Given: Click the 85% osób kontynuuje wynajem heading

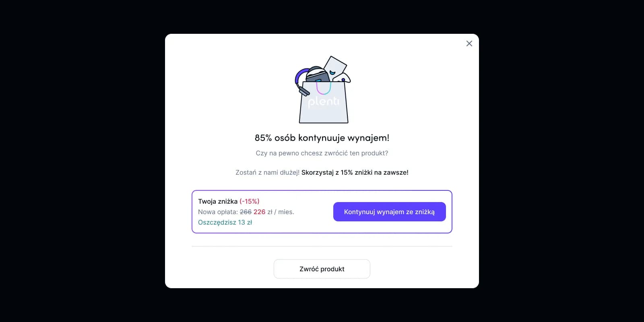Looking at the screenshot, I should pyautogui.click(x=322, y=138).
